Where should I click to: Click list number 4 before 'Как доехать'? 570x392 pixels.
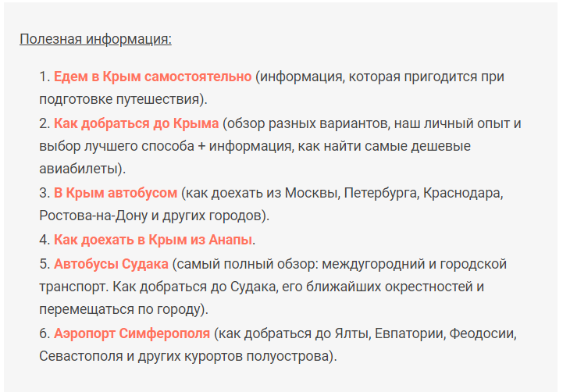45,240
